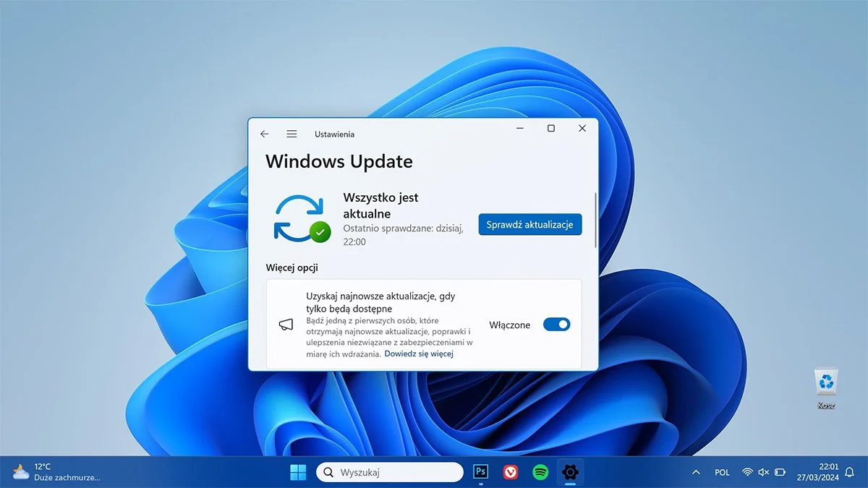The width and height of the screenshot is (868, 488).
Task: Open the Dowiedz się więcej link
Action: coord(419,353)
